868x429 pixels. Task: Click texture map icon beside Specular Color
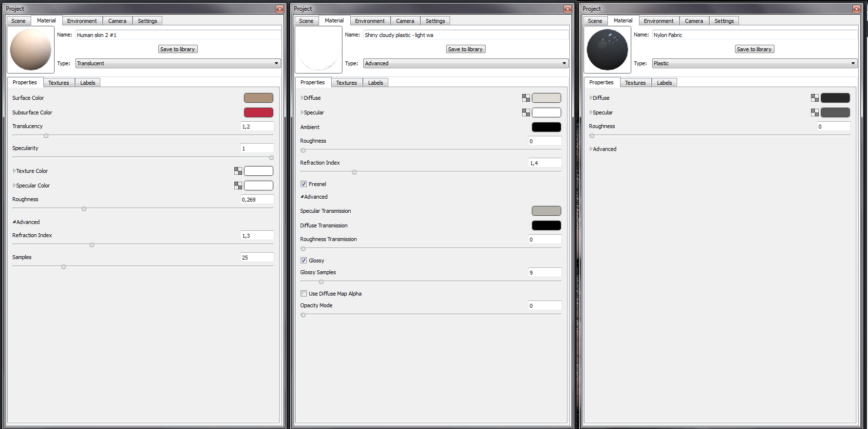[x=238, y=186]
